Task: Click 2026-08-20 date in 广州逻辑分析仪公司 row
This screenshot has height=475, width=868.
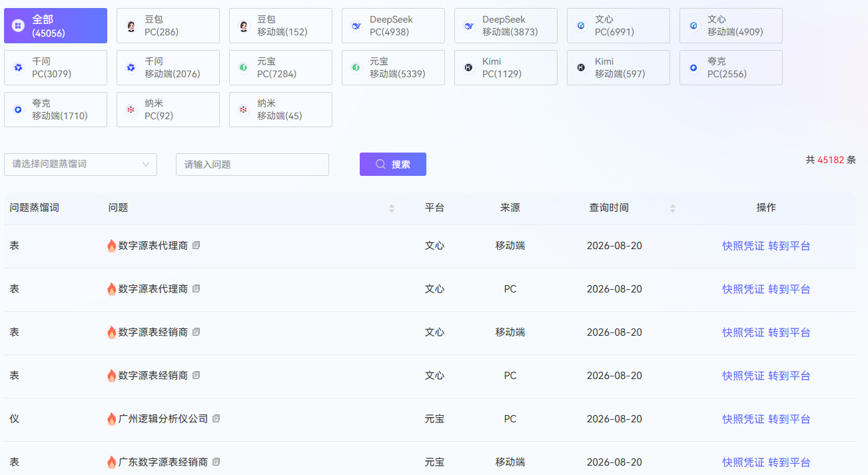Action: coord(614,419)
